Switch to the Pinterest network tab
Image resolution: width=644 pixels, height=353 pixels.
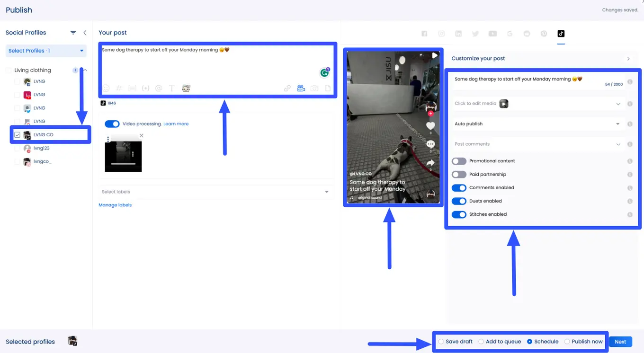pyautogui.click(x=544, y=34)
